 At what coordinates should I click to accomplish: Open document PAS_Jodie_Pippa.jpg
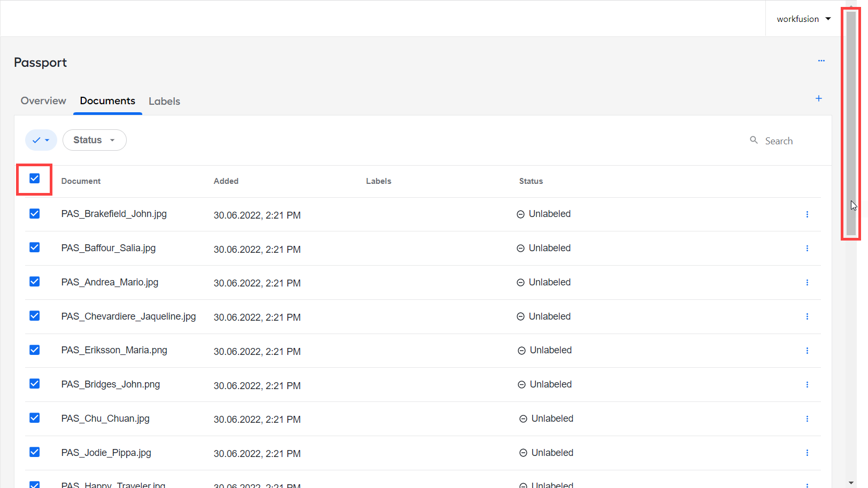(x=106, y=453)
